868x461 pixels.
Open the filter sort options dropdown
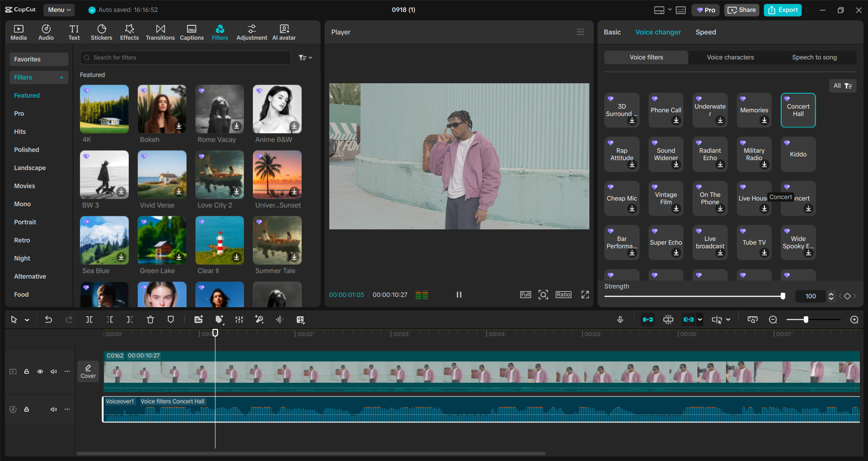click(x=305, y=57)
